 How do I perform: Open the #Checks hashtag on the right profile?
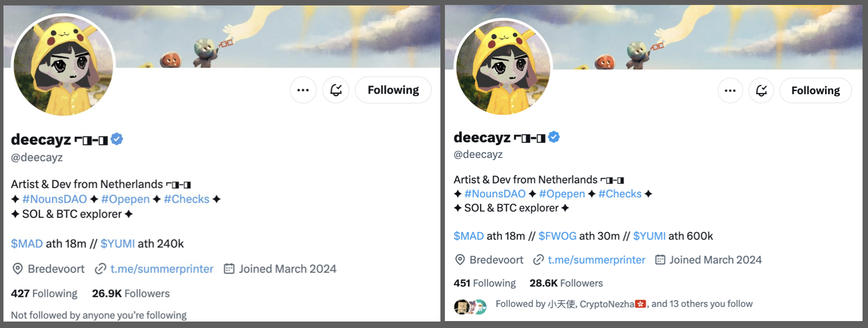click(x=620, y=194)
